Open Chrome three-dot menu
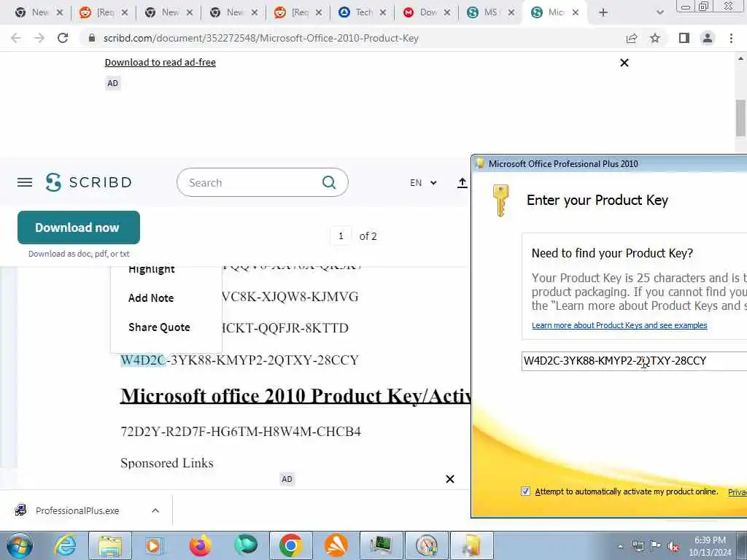Viewport: 747px width, 560px height. coord(731,38)
